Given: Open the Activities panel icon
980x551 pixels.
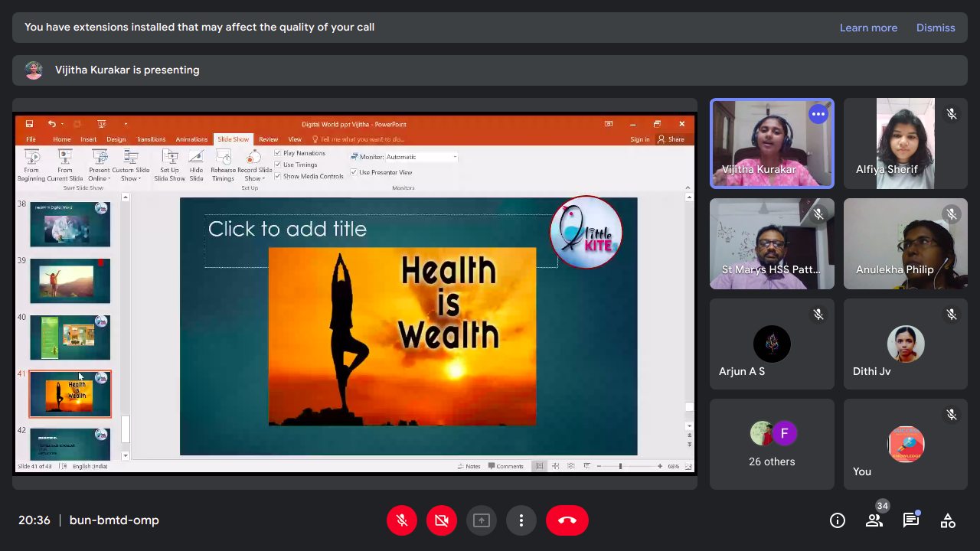Looking at the screenshot, I should coord(948,520).
